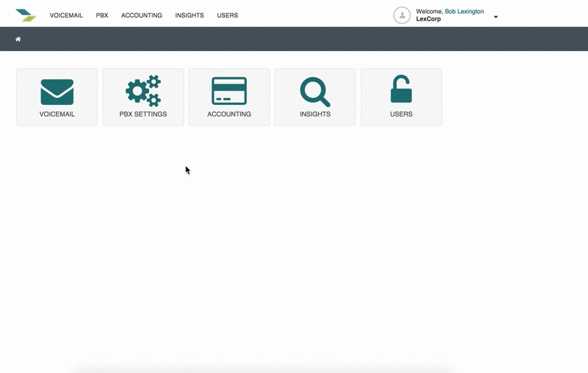Click the user avatar icon
Screen dimensions: 588x373
(x=402, y=15)
